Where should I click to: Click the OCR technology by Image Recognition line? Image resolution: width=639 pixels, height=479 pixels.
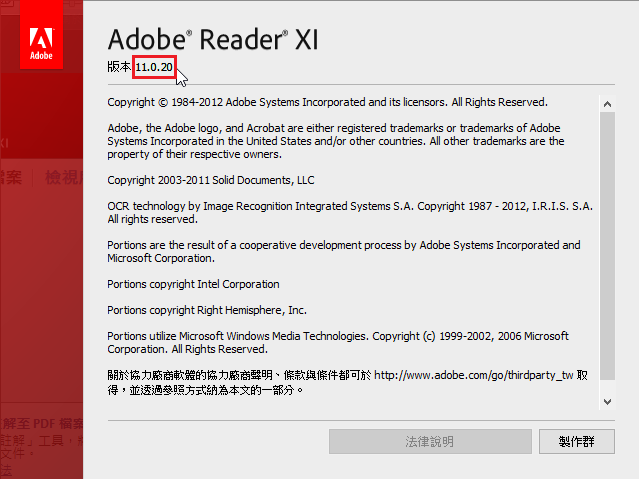click(x=350, y=212)
